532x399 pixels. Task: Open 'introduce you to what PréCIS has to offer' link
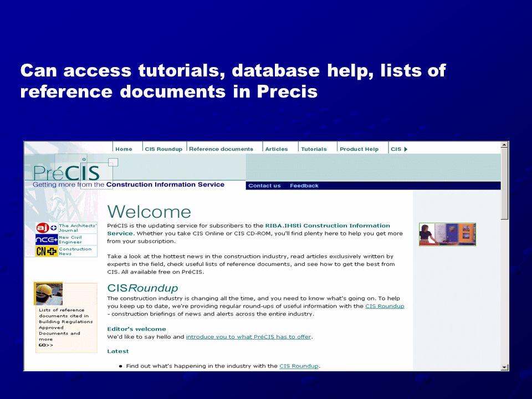click(248, 337)
